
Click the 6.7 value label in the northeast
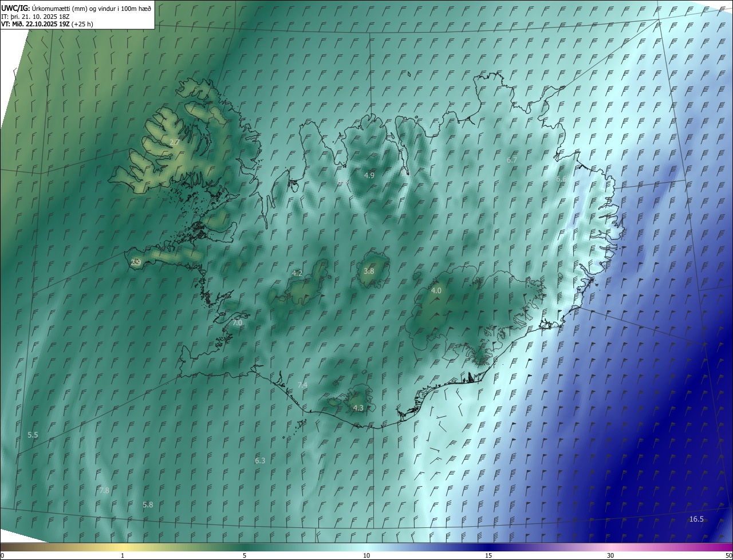click(x=512, y=160)
